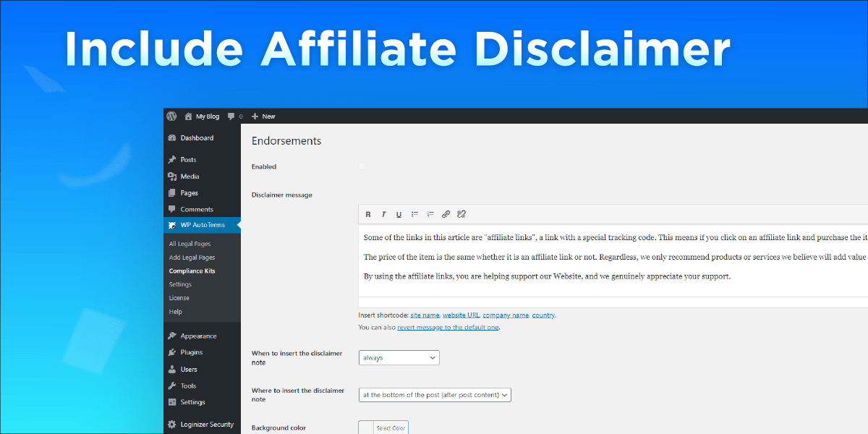Underline text in disclaimer editor
This screenshot has height=434, width=868.
[x=399, y=214]
